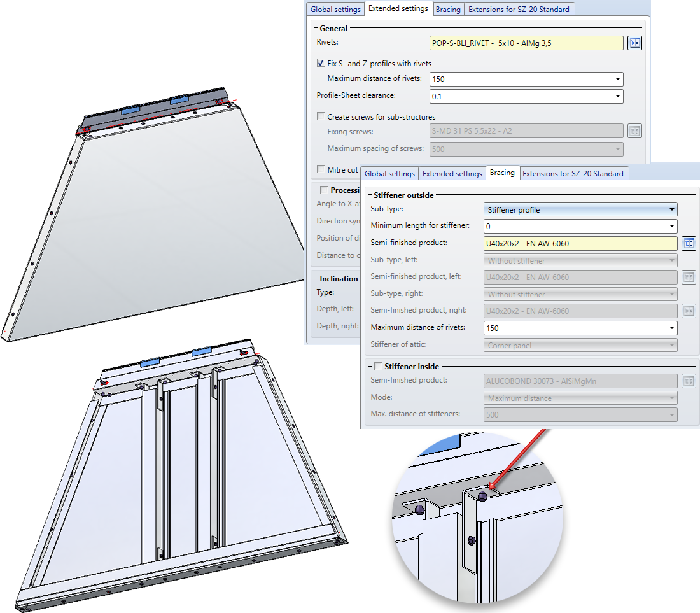The image size is (700, 613).
Task: Click the U40x20x2 - EN AW-6060 product field
Action: [x=580, y=243]
